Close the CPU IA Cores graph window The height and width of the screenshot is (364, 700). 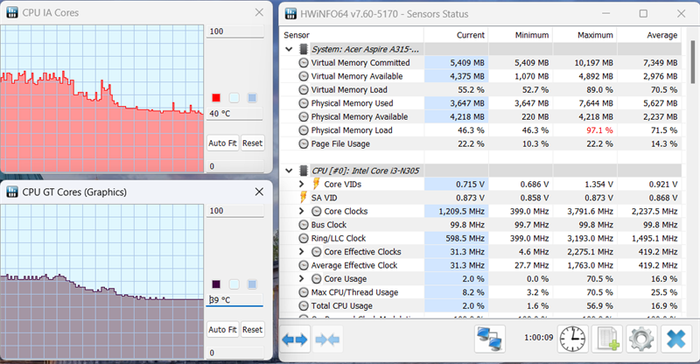pos(259,13)
